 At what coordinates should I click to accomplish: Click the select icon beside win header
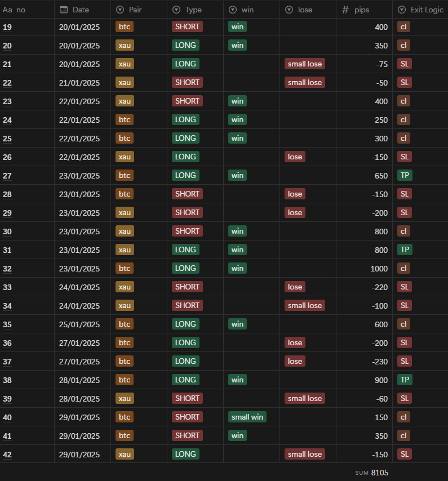(233, 10)
